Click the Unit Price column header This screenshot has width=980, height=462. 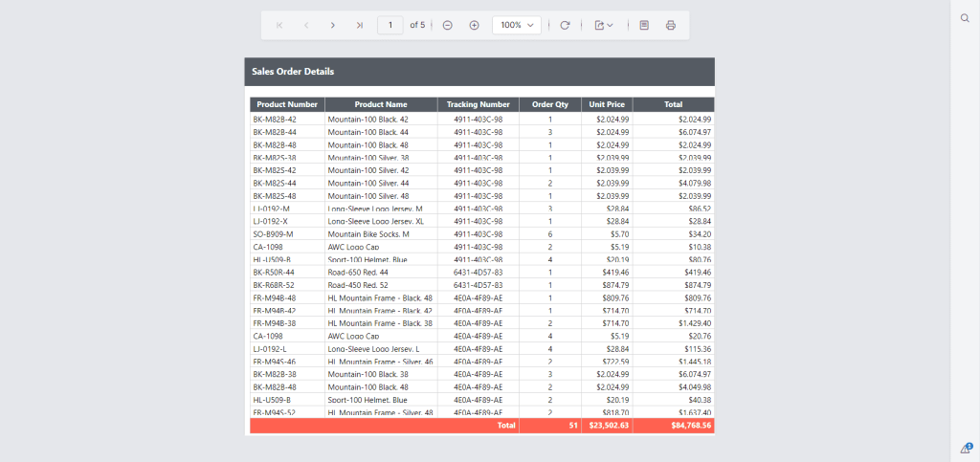pyautogui.click(x=607, y=105)
